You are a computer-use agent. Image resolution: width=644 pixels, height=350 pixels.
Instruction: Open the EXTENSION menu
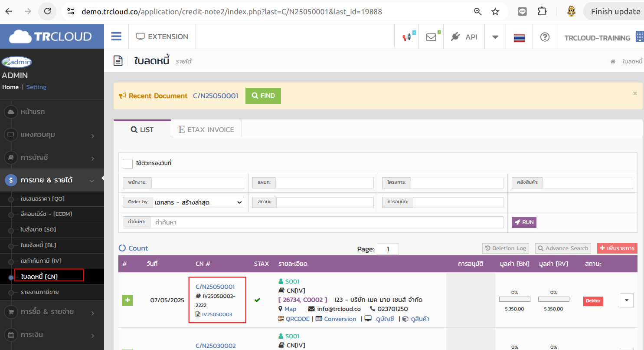(162, 36)
